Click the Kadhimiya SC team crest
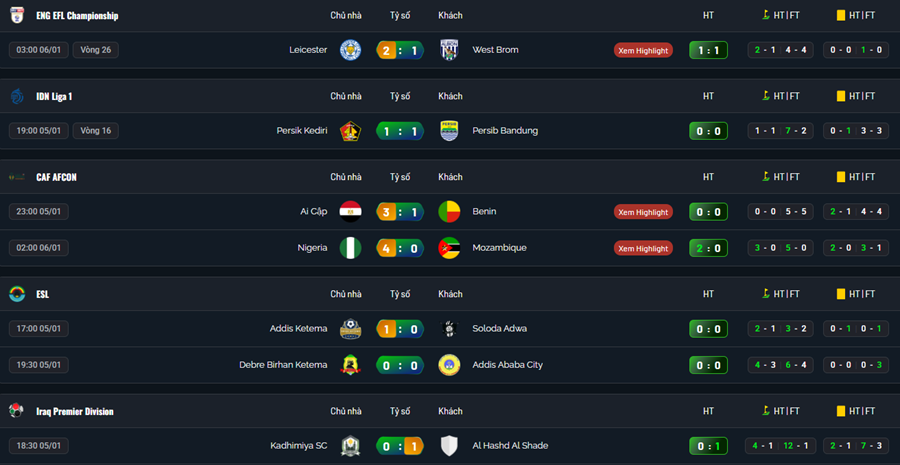 coord(350,446)
